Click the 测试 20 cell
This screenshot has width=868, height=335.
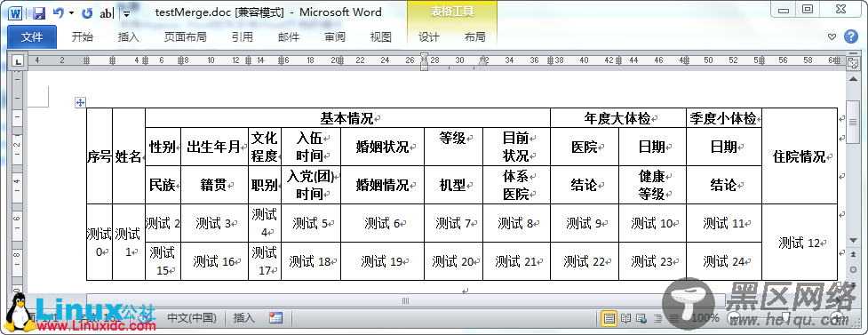(x=453, y=261)
